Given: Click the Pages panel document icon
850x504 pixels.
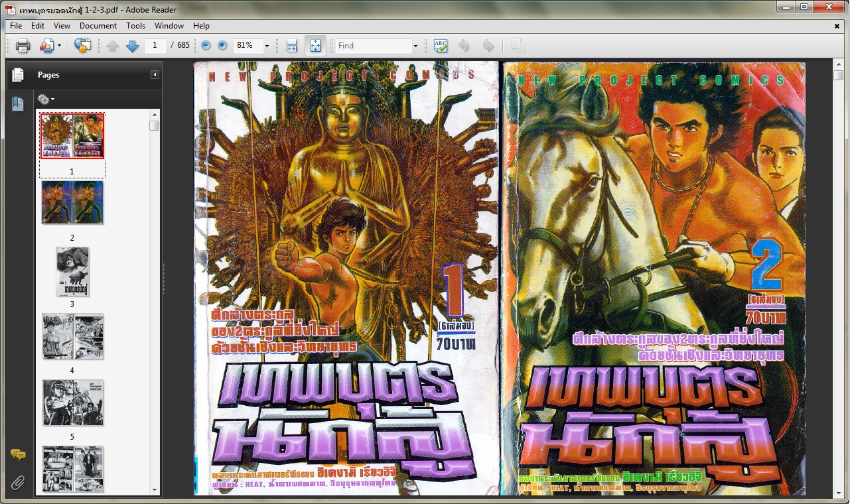Looking at the screenshot, I should [x=18, y=75].
